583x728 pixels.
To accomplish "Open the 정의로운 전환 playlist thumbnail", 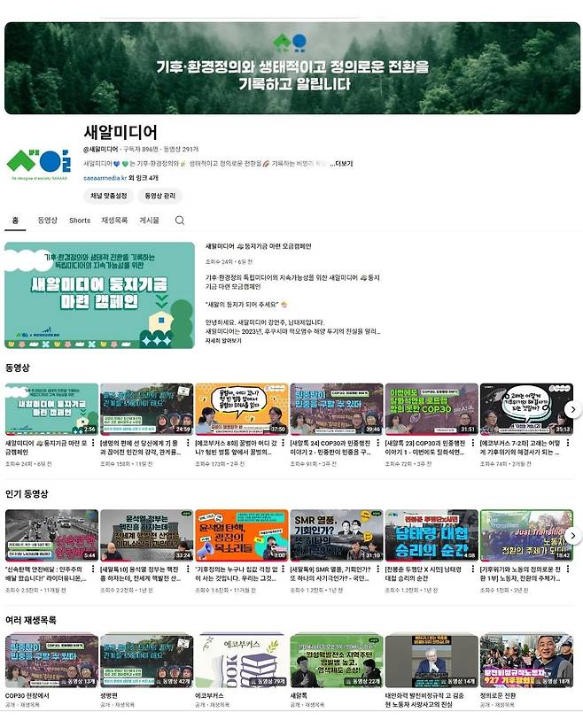I will (x=526, y=662).
